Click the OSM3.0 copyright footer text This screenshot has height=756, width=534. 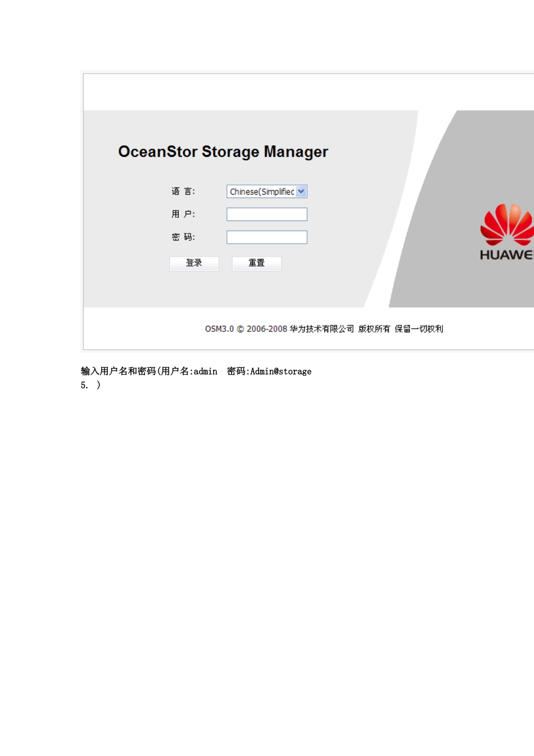pos(324,329)
